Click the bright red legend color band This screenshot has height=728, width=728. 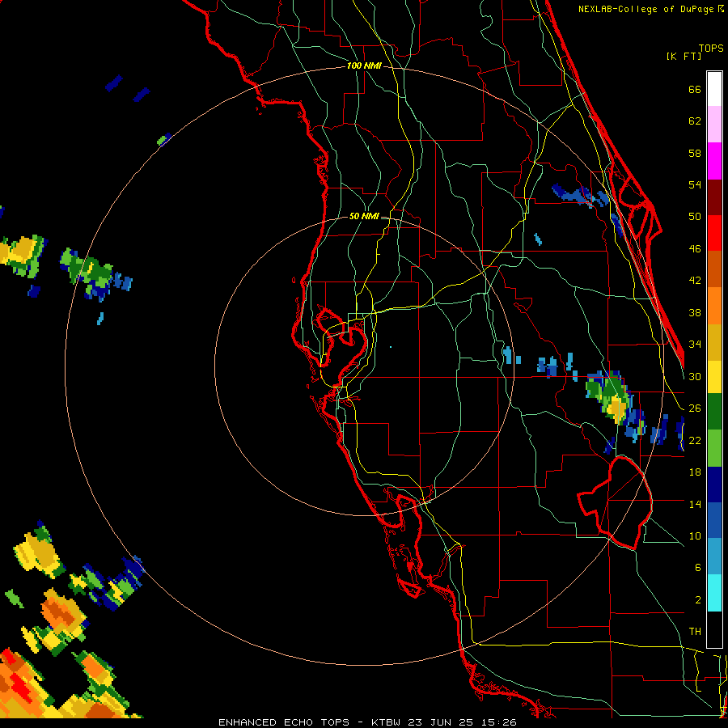714,233
